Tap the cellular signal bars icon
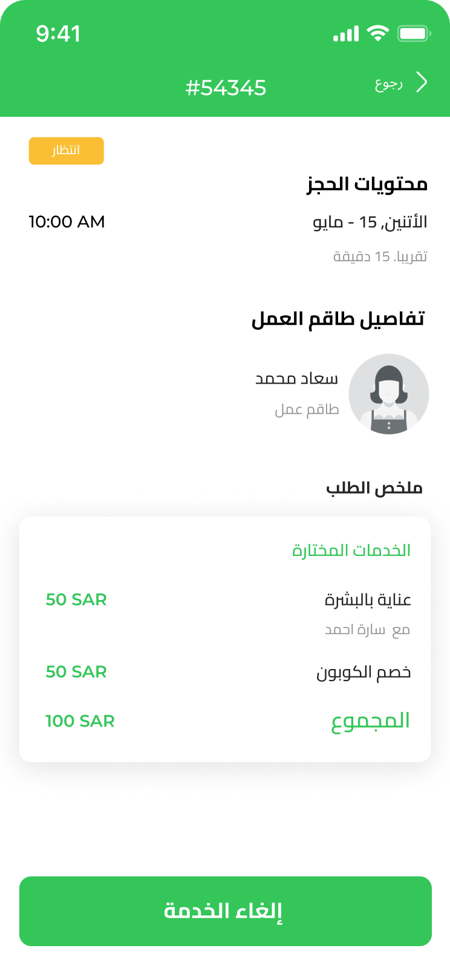 (x=346, y=34)
